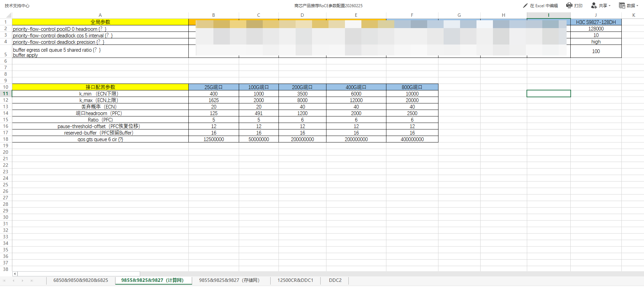Expand the 共享 dropdown arrow
Image resolution: width=644 pixels, height=287 pixels.
pos(610,5)
